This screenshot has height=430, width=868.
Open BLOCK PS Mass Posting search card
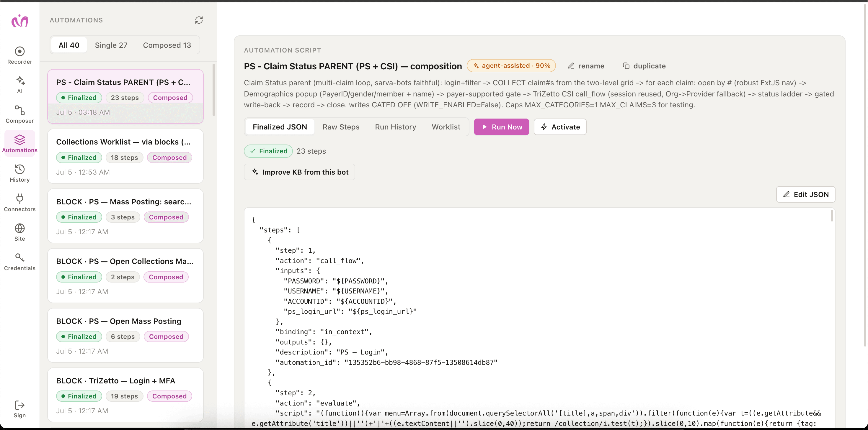(125, 216)
